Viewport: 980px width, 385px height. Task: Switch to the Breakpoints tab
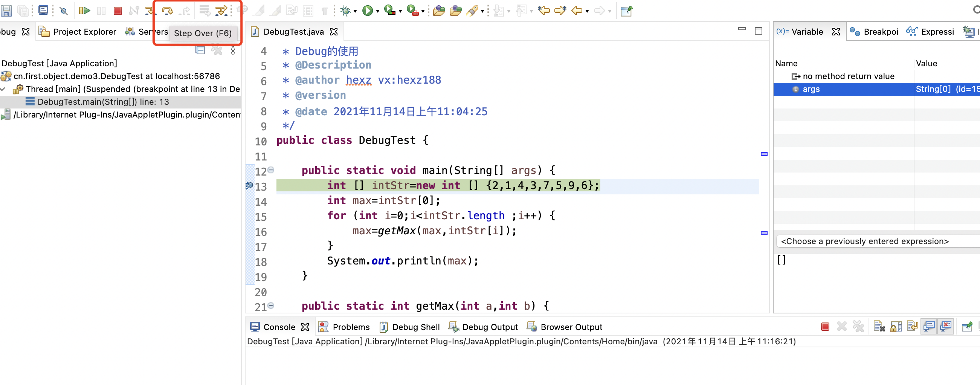pyautogui.click(x=874, y=32)
